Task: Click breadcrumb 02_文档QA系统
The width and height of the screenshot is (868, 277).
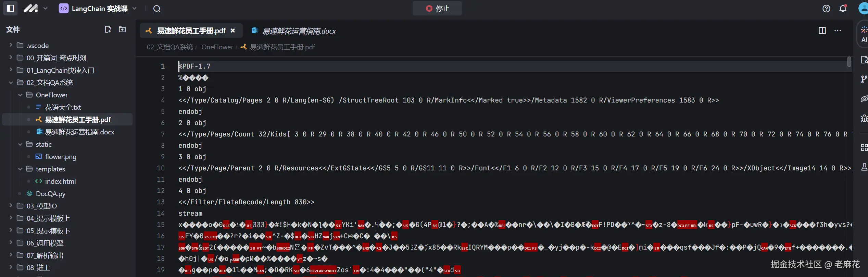Action: click(x=170, y=47)
